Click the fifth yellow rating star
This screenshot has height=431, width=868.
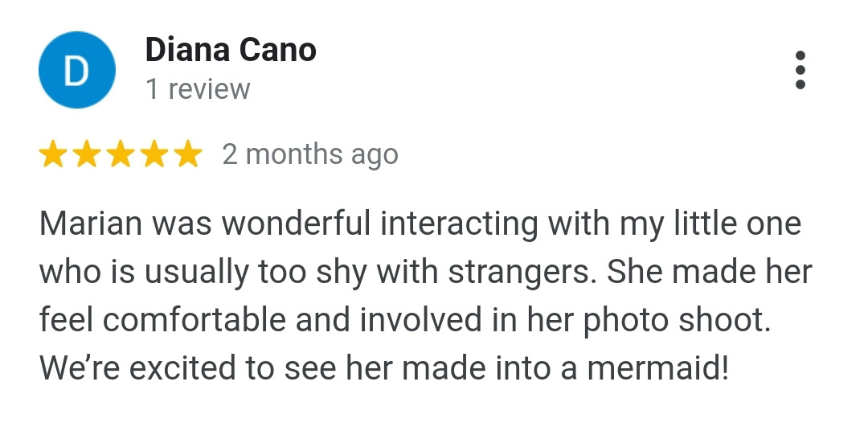click(188, 154)
